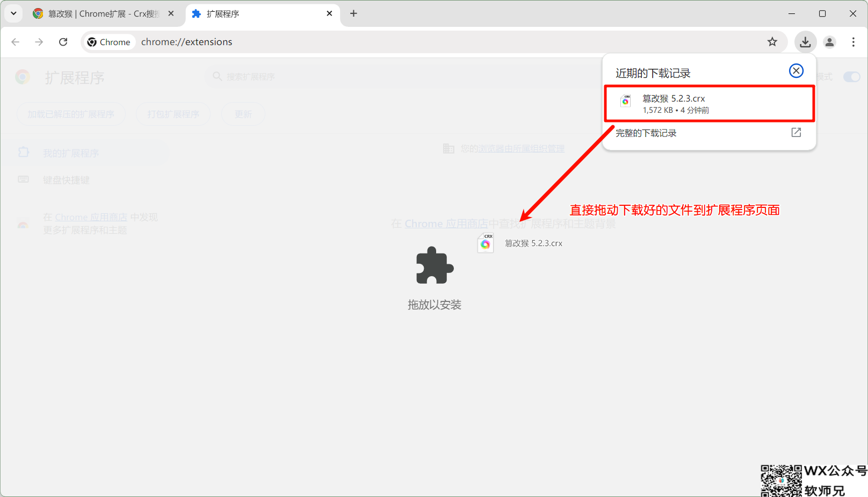Click the dragged 篡改猴 5.2.3.crx file icon
Screen dimensions: 868x497
coord(486,243)
